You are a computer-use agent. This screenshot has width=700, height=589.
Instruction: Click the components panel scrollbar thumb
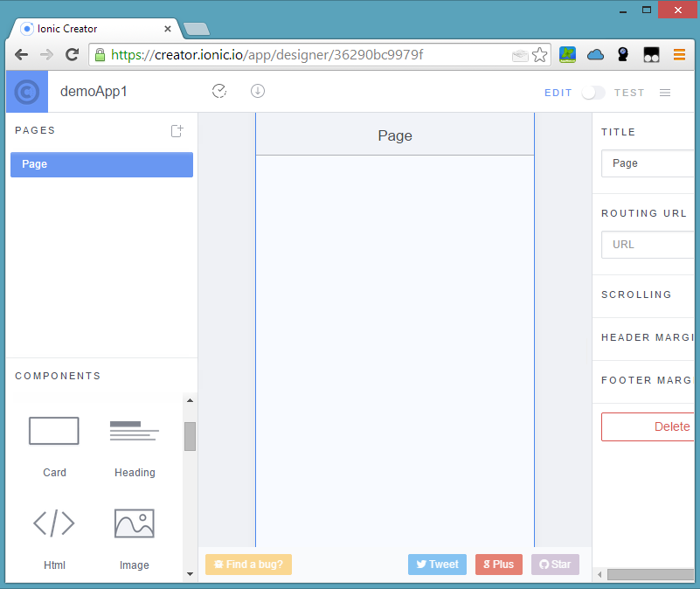point(190,436)
